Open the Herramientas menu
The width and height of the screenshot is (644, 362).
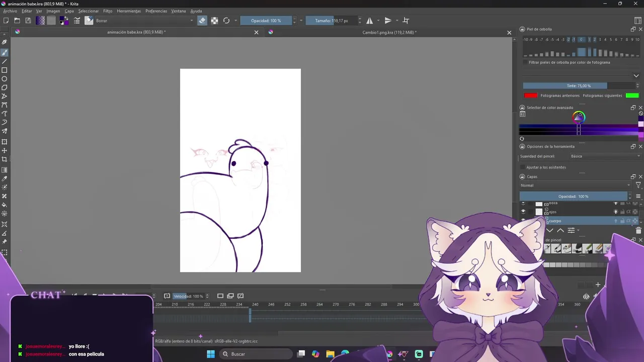[x=129, y=11]
